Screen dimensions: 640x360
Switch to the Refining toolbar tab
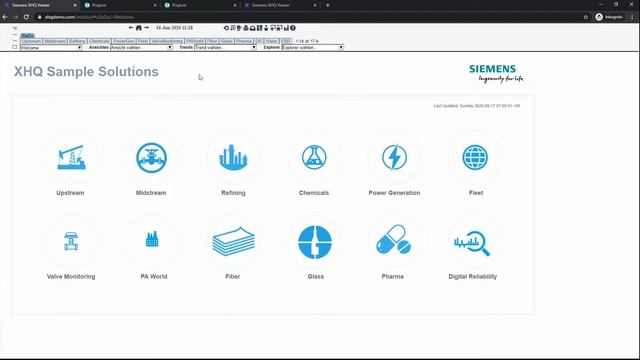click(x=77, y=41)
